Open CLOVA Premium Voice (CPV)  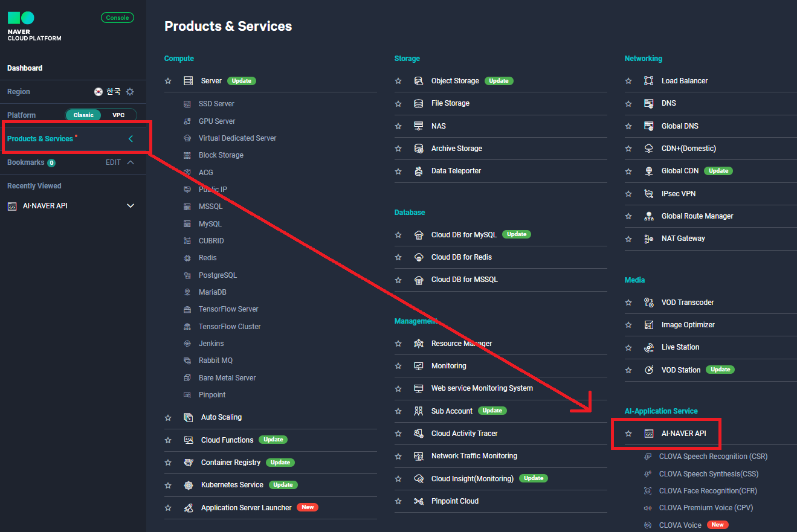point(706,508)
